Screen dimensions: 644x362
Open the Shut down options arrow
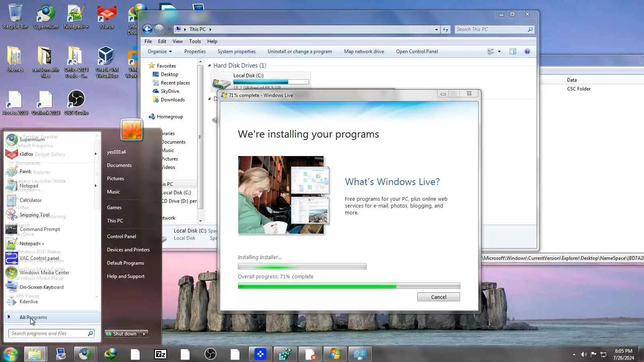pos(144,334)
